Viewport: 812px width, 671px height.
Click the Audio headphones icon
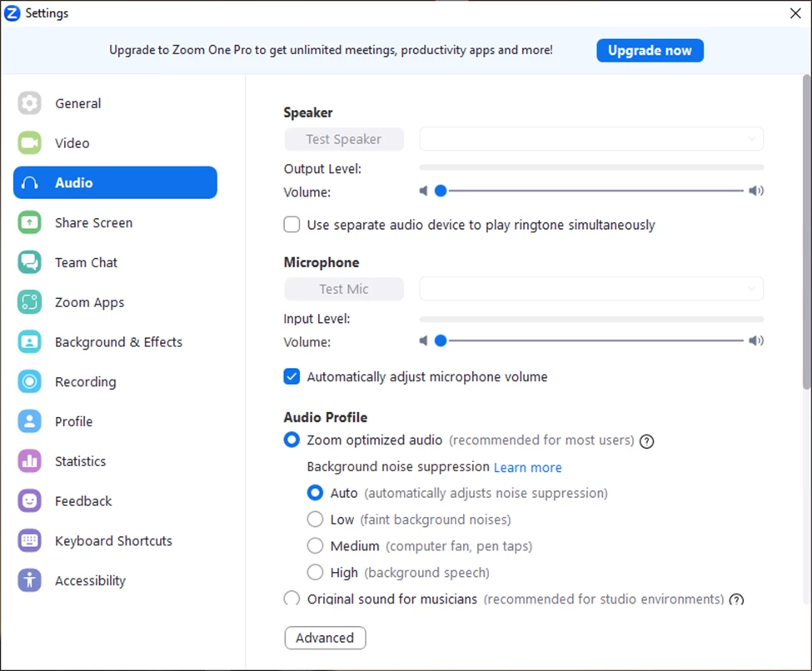click(x=29, y=183)
